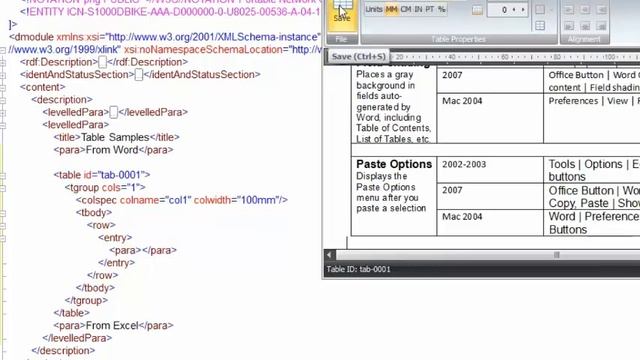Click the colname value 'col1'
This screenshot has width=640, height=360.
178,200
